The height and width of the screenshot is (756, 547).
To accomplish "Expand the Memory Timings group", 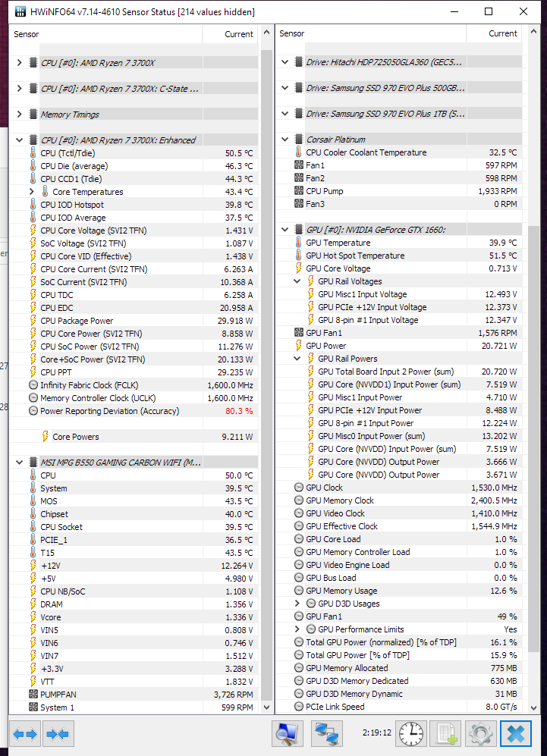I will (x=19, y=114).
